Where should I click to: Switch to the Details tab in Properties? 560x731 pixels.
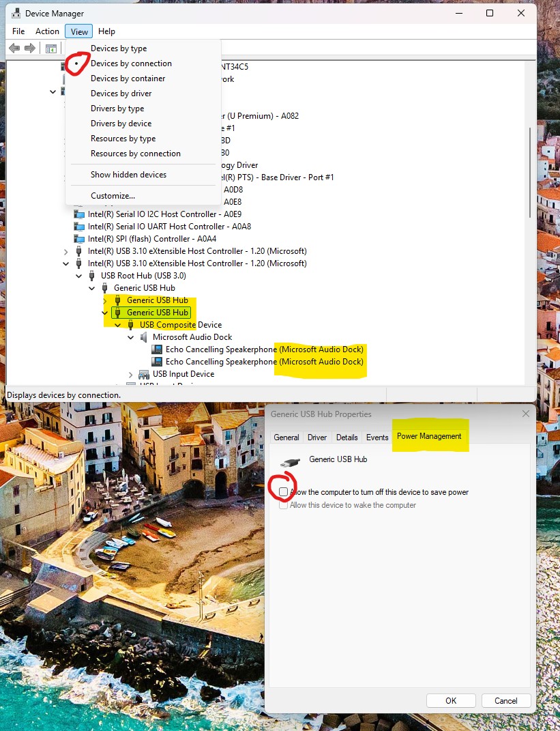click(347, 438)
